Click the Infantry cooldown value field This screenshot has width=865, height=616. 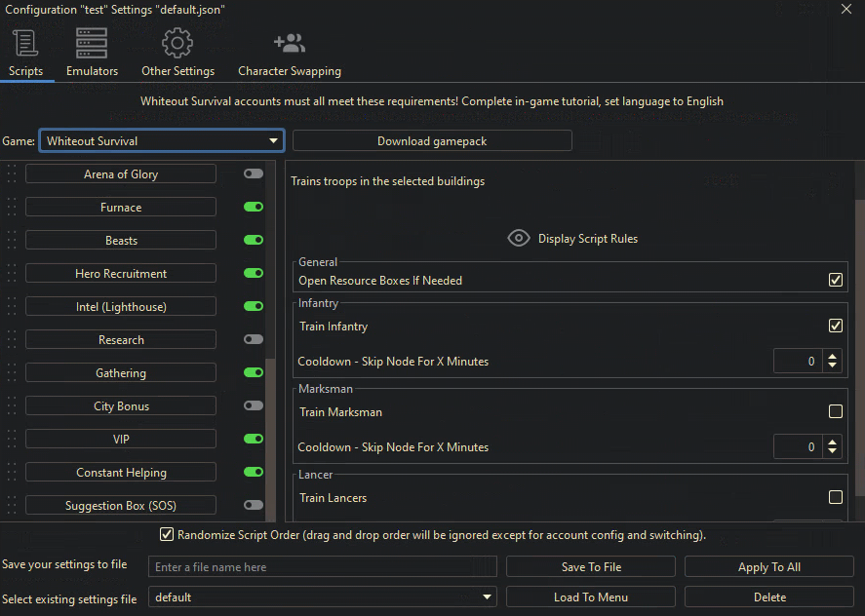(x=798, y=362)
